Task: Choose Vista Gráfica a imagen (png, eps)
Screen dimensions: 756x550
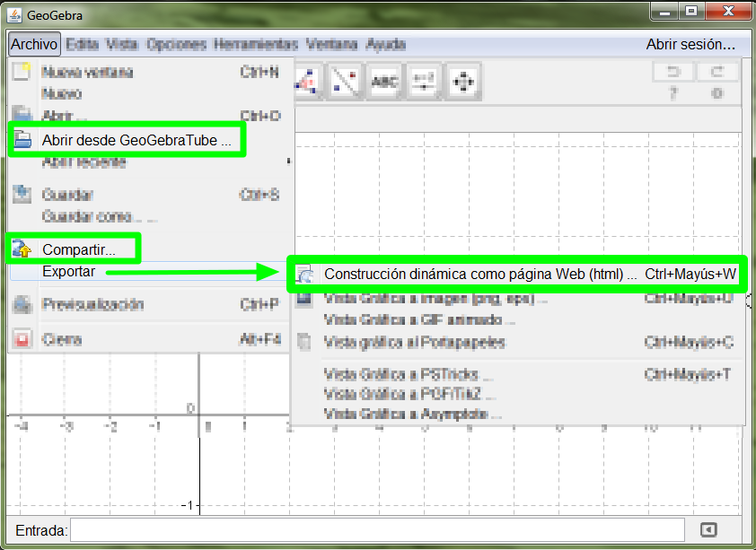Action: pos(519,299)
